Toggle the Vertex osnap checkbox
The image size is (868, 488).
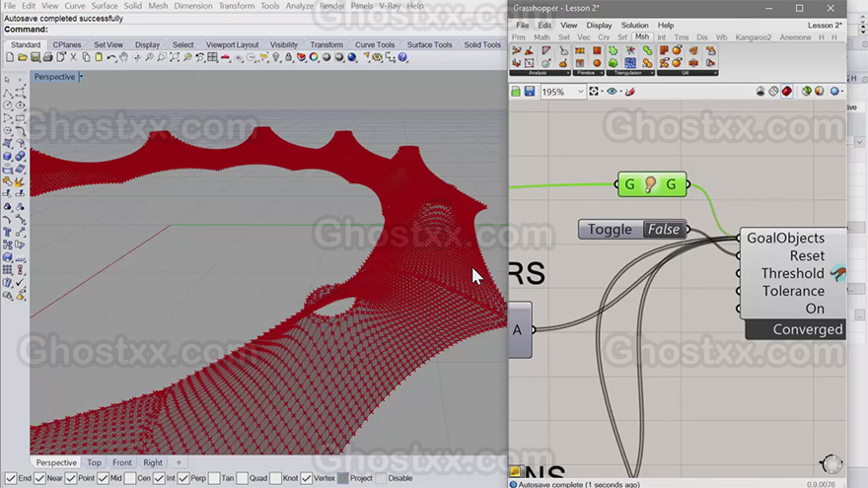pyautogui.click(x=306, y=478)
